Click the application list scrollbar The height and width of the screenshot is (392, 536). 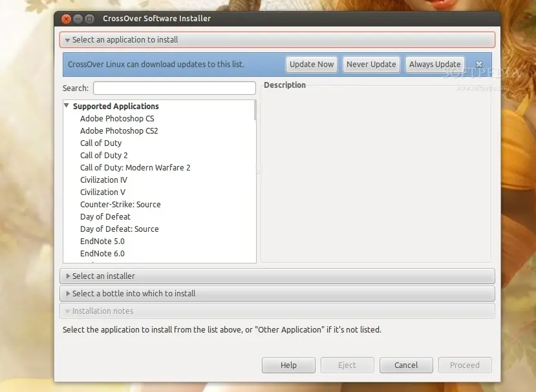[255, 110]
